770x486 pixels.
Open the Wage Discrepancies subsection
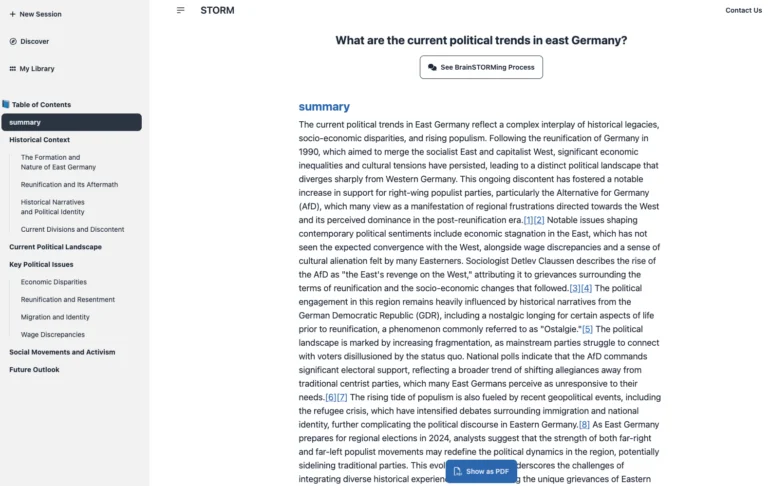click(x=53, y=335)
